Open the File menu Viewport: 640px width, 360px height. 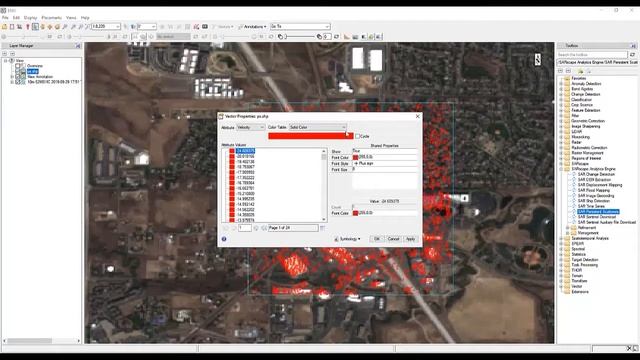[x=5, y=18]
